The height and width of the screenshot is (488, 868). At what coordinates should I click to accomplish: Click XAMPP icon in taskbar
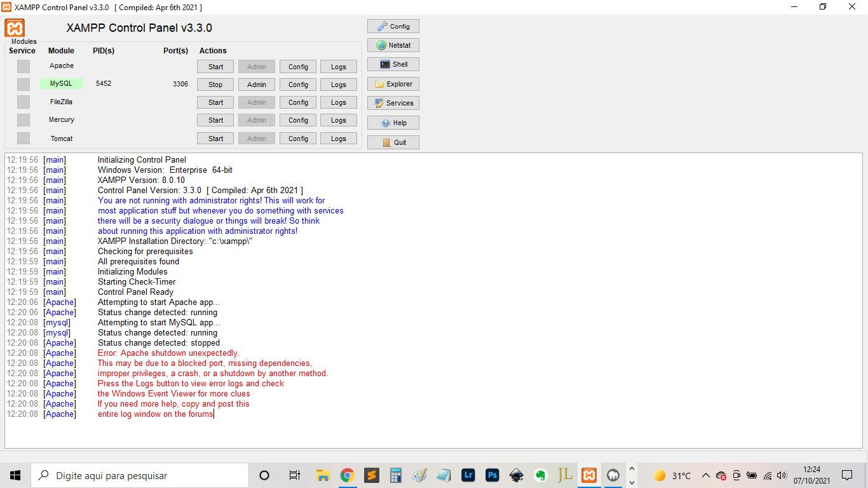click(x=589, y=475)
